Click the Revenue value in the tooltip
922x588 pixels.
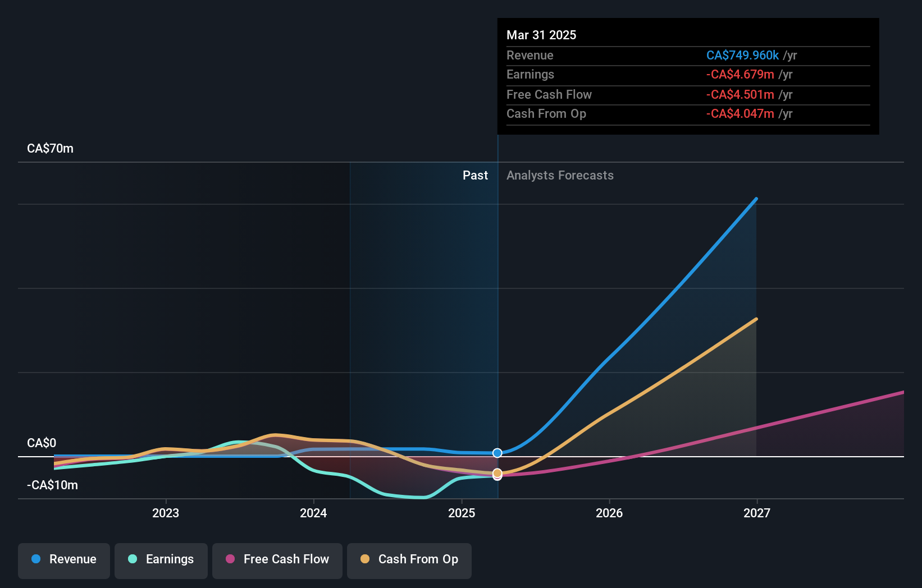tap(742, 55)
